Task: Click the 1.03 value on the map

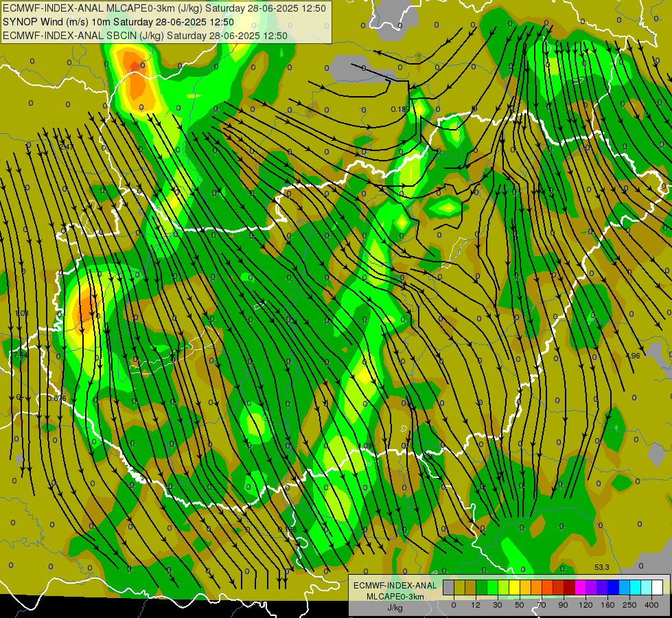Action: [x=21, y=313]
